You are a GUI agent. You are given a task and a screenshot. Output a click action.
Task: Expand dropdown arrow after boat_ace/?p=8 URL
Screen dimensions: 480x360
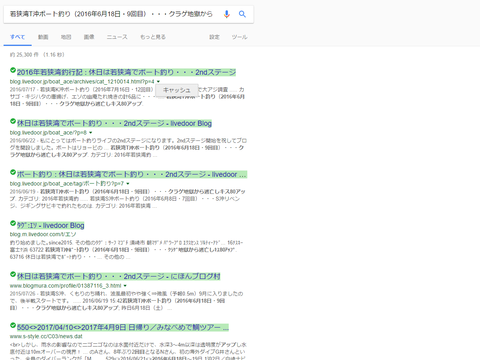pyautogui.click(x=90, y=133)
